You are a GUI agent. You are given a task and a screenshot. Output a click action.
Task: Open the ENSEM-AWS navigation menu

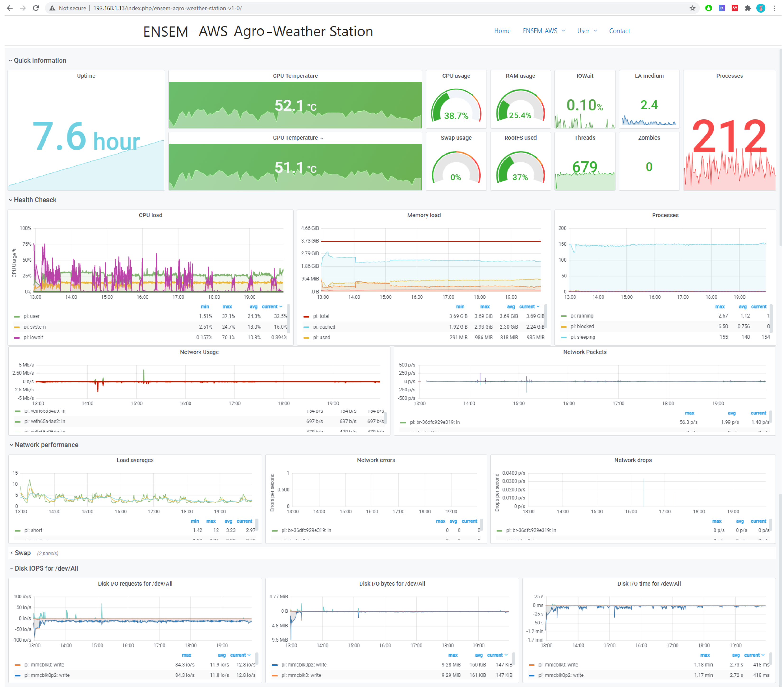click(x=543, y=31)
